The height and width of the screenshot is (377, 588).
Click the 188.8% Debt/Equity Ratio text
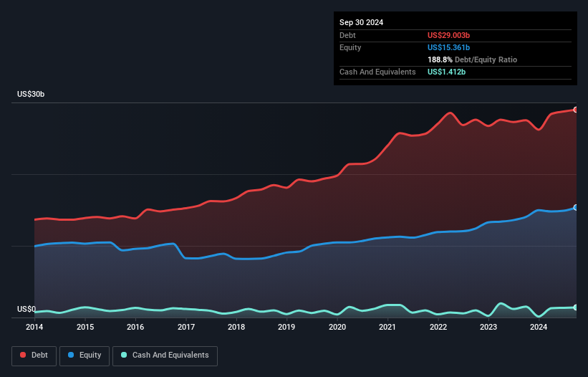[x=472, y=59]
